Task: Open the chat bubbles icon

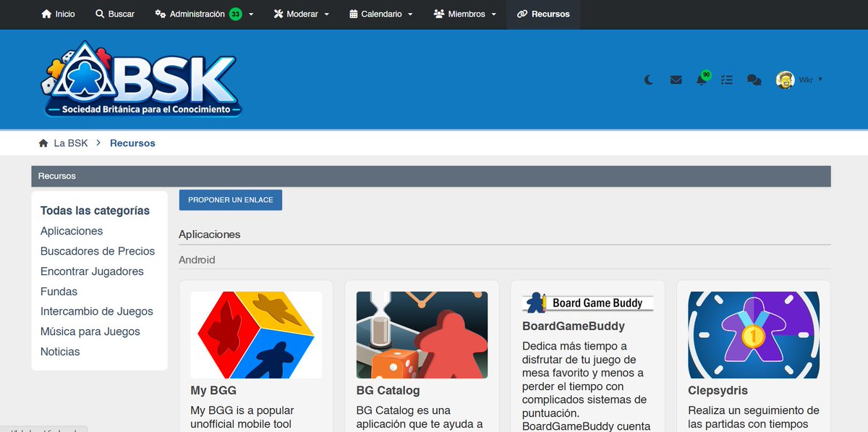Action: [x=754, y=80]
